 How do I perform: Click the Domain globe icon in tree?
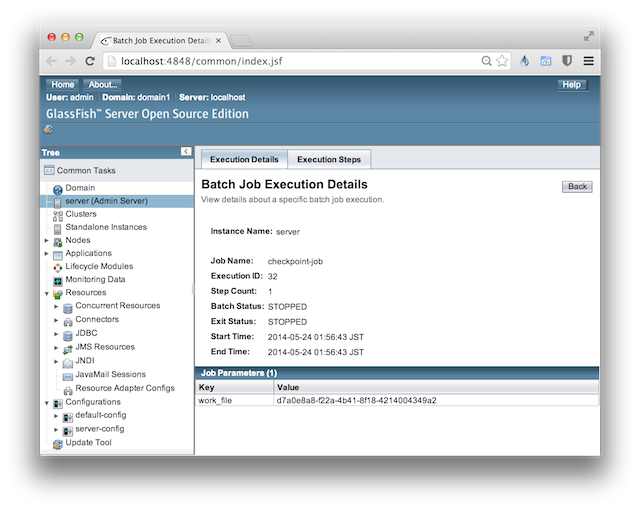coord(58,189)
